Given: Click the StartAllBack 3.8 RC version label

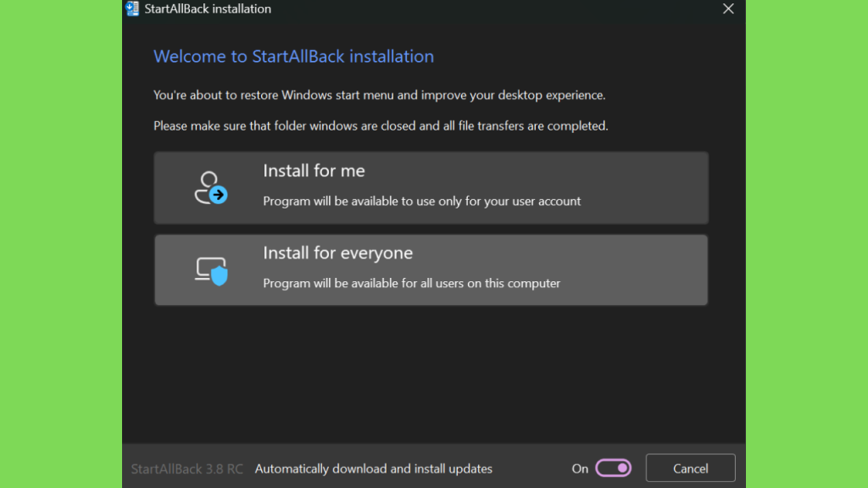Looking at the screenshot, I should pos(187,469).
